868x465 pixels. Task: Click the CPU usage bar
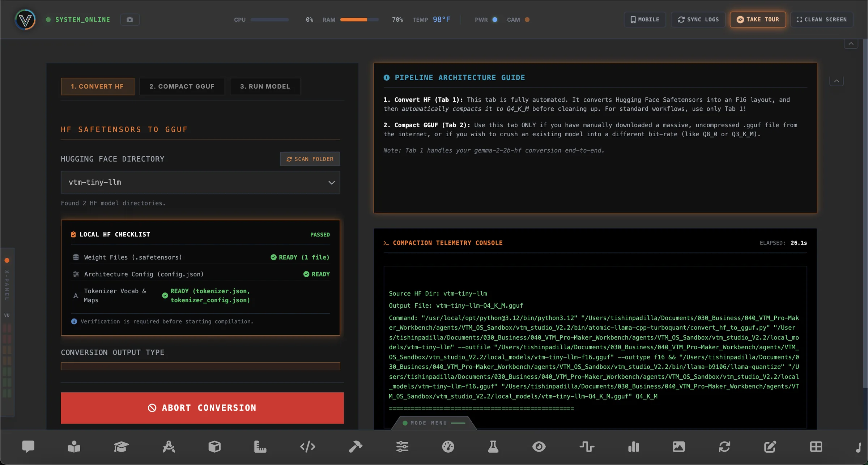tap(270, 20)
